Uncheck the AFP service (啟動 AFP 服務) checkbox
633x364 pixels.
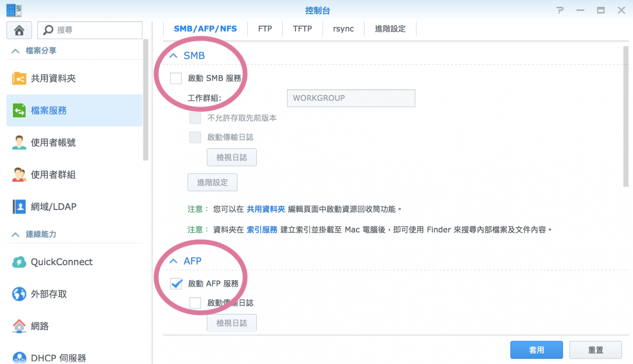176,284
